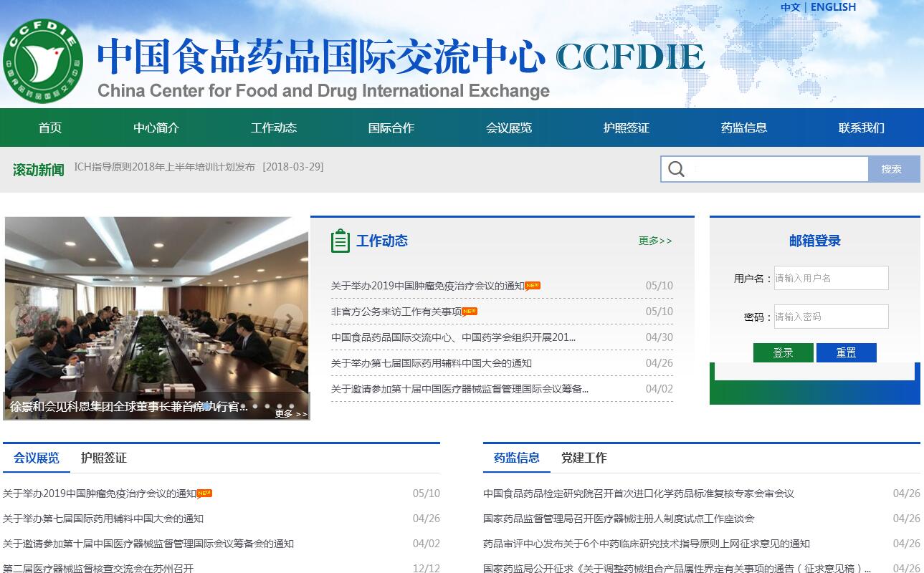
Task: Click the CCFDIE green bird logo
Action: [43, 60]
